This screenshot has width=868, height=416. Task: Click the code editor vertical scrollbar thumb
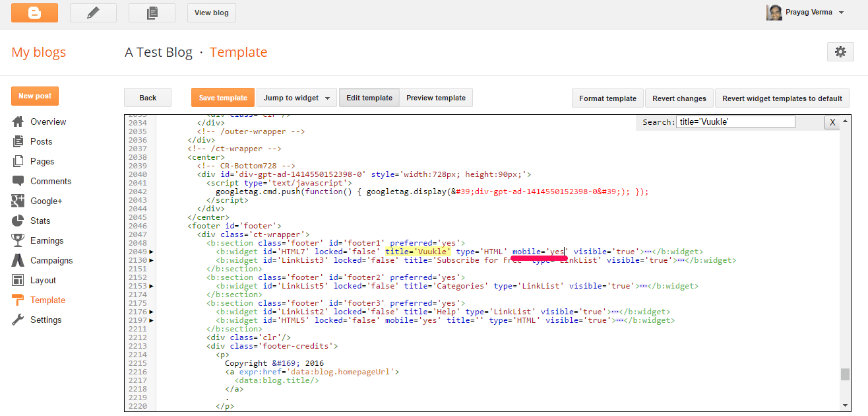845,374
